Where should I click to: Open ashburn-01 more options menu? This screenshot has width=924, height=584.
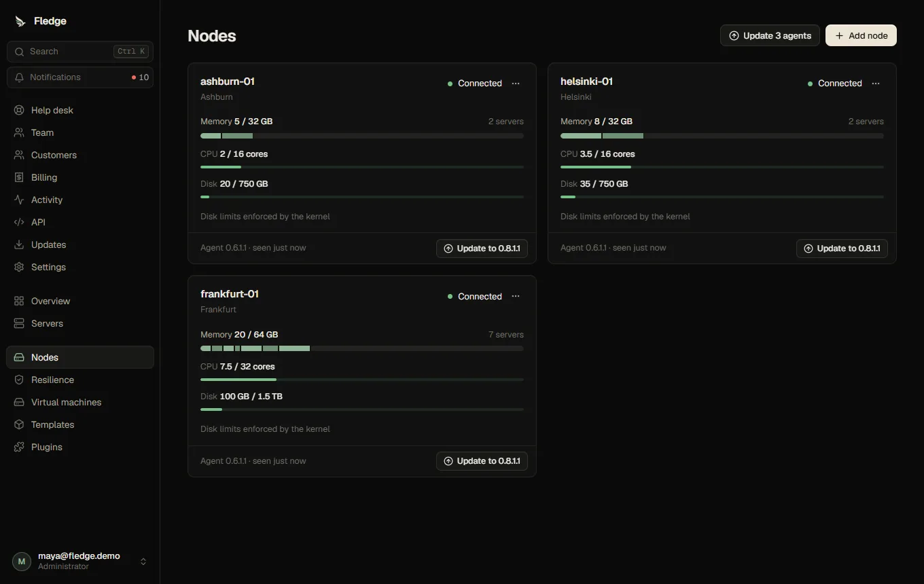516,84
